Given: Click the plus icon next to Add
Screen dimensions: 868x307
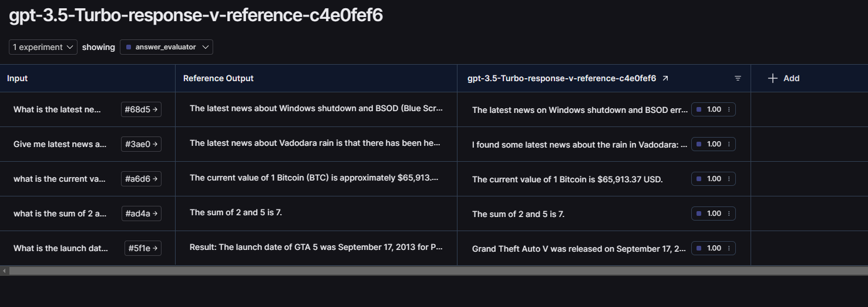Looking at the screenshot, I should [773, 78].
